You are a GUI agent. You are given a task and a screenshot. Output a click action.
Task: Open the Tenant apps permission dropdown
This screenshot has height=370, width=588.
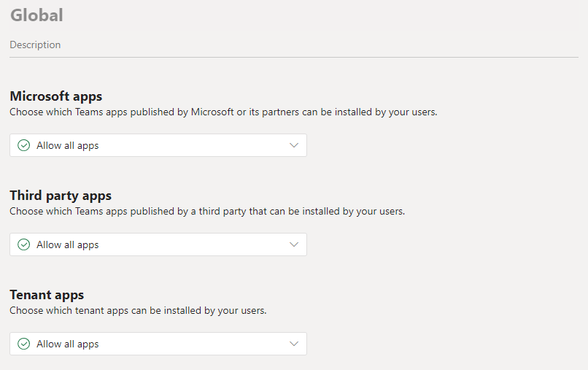click(x=158, y=344)
